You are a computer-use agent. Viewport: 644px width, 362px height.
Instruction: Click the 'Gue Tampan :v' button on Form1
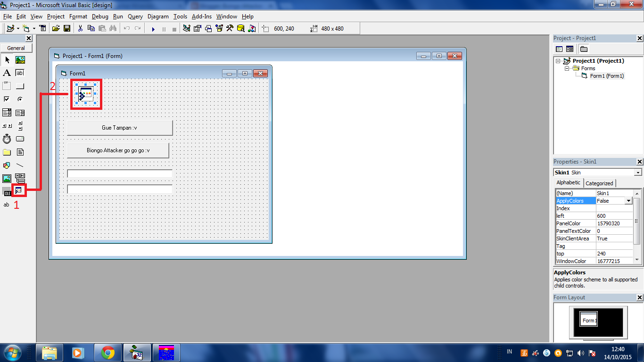pos(119,127)
